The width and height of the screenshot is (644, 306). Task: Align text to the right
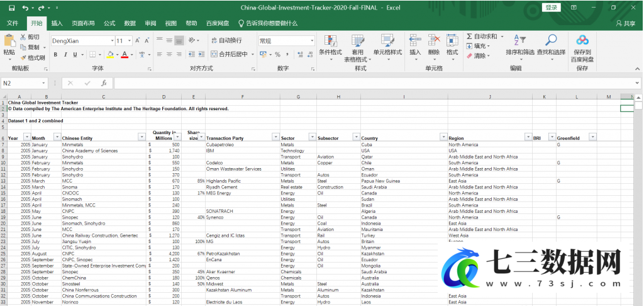pyautogui.click(x=179, y=54)
